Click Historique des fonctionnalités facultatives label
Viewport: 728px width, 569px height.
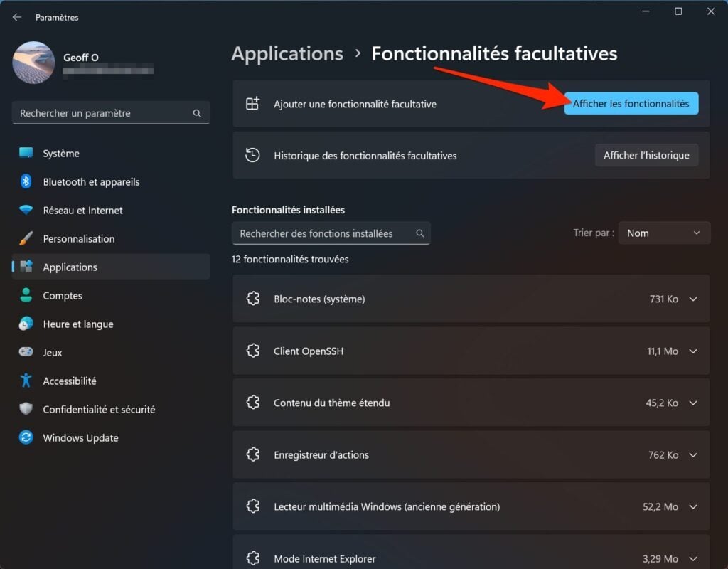pos(365,156)
